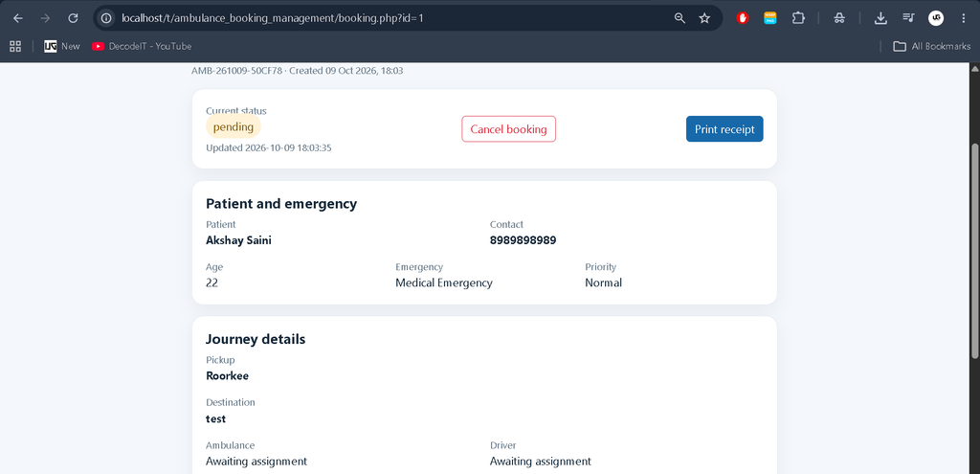Open the media control icon
Screen dimensions: 980x474
click(x=908, y=18)
